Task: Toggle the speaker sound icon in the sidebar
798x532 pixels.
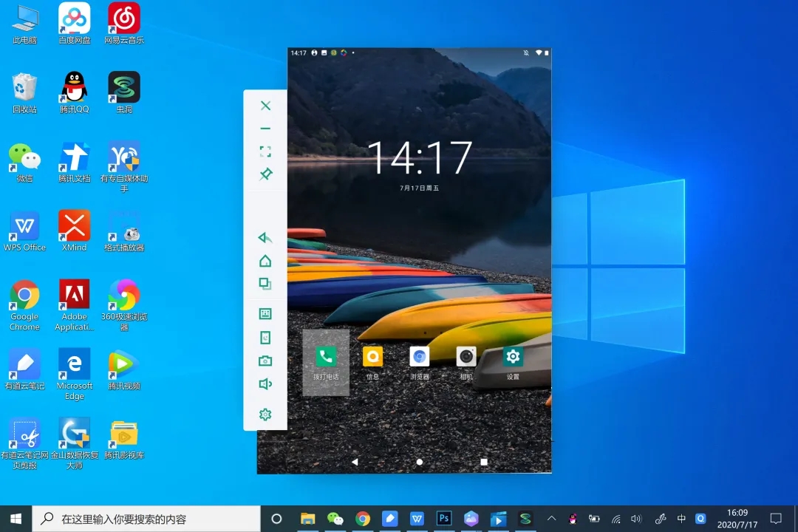Action: tap(265, 384)
